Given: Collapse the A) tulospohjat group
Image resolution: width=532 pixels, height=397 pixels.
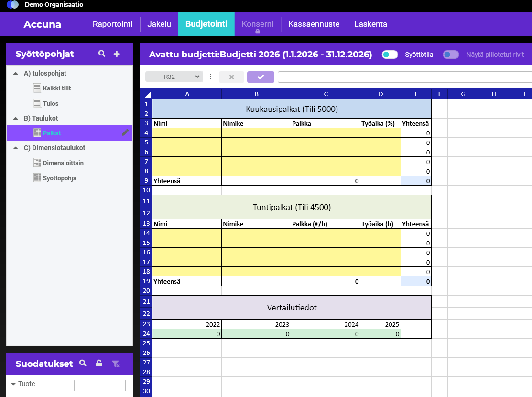Looking at the screenshot, I should [16, 73].
